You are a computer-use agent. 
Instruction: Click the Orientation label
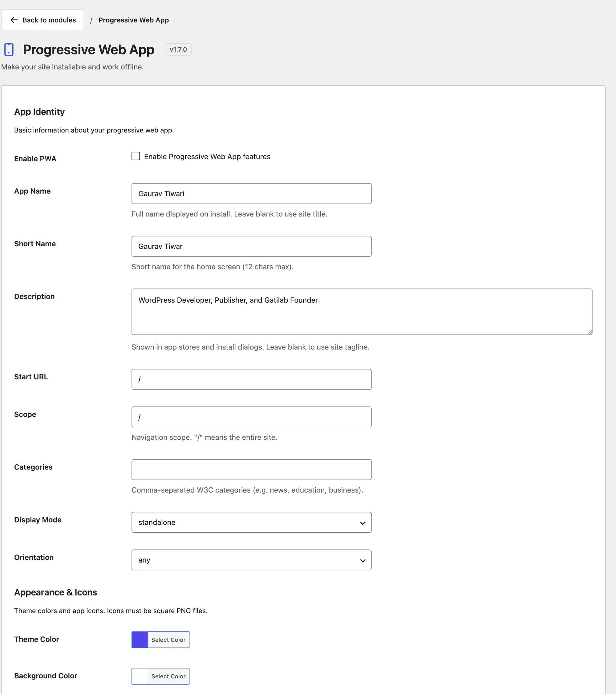(34, 558)
